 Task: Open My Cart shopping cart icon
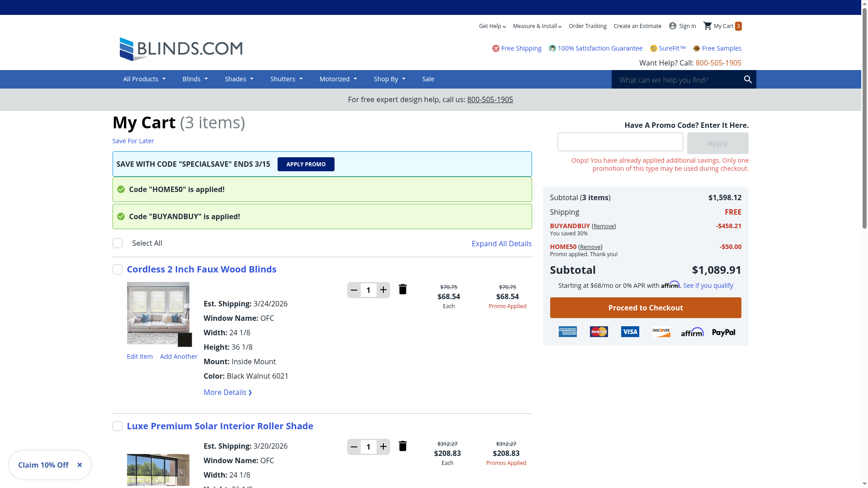coord(708,26)
